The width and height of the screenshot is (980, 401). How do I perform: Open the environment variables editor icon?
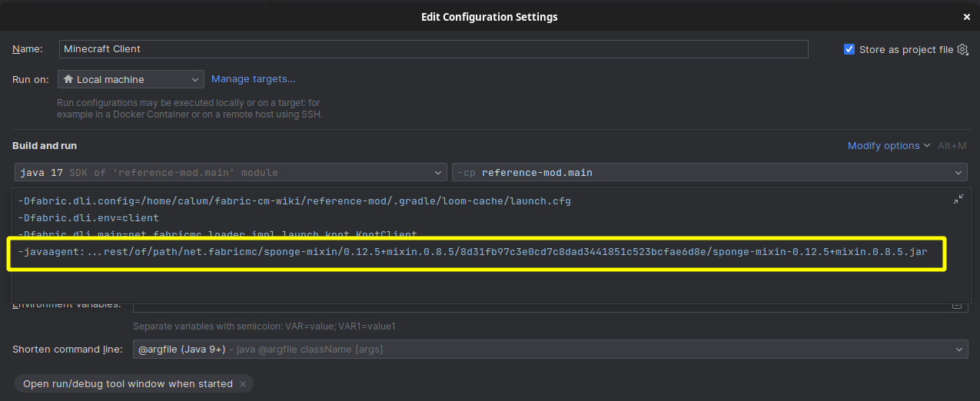pyautogui.click(x=957, y=305)
